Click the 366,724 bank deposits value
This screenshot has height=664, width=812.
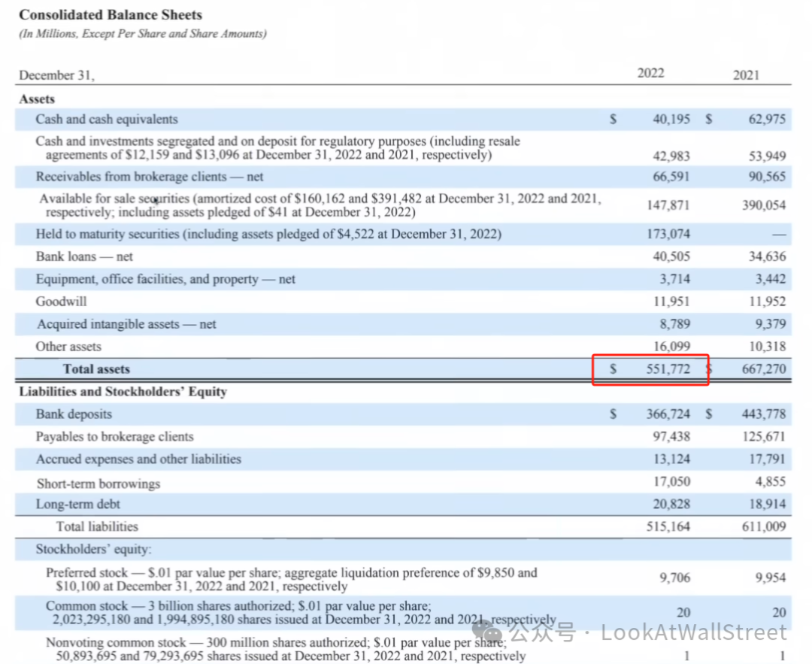[668, 414]
